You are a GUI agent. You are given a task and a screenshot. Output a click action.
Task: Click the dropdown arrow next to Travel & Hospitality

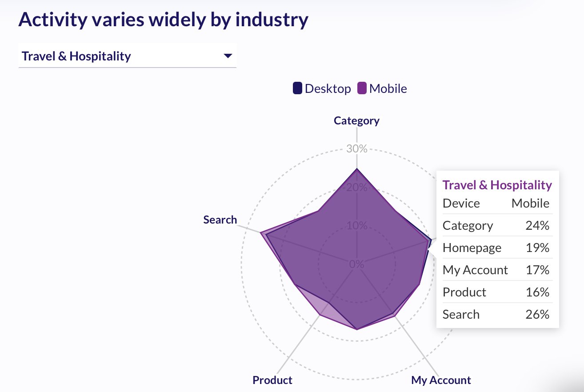pos(228,56)
